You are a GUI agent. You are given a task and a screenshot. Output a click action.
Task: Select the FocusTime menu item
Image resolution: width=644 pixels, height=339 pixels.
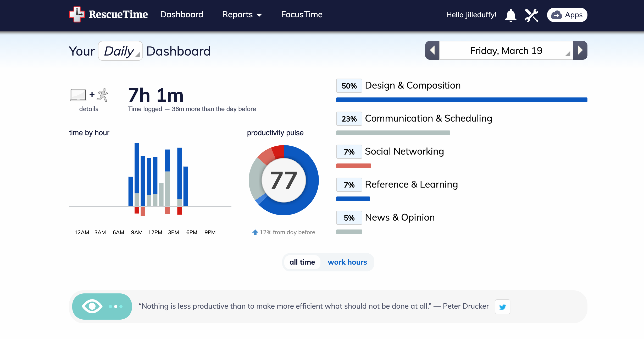click(301, 14)
